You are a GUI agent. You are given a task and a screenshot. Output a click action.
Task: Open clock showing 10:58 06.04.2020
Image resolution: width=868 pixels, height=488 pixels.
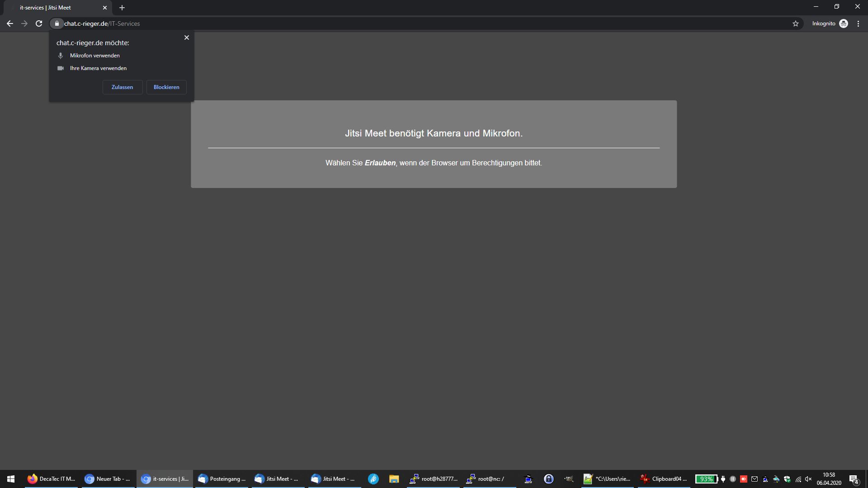click(829, 479)
